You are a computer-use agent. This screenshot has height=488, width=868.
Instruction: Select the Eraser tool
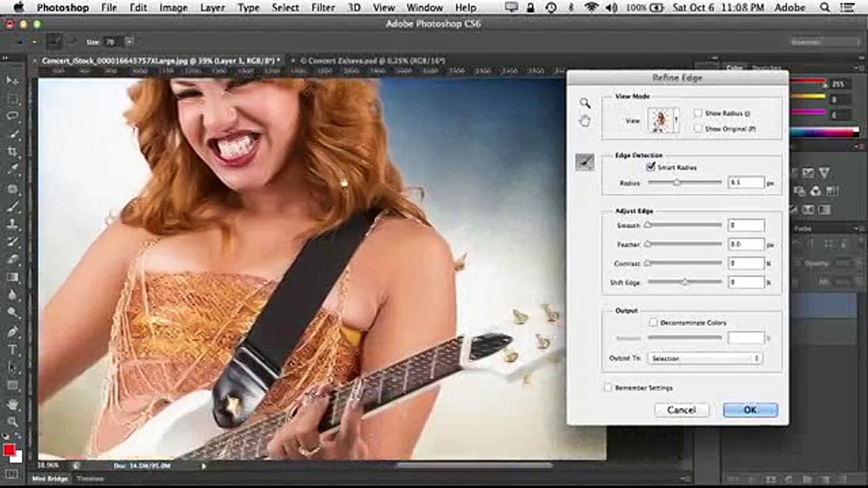[12, 260]
